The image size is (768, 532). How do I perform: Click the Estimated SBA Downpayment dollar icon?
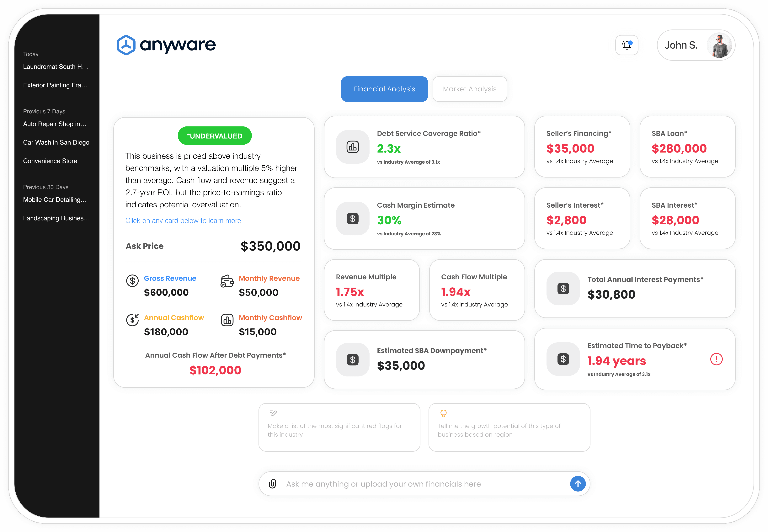353,360
